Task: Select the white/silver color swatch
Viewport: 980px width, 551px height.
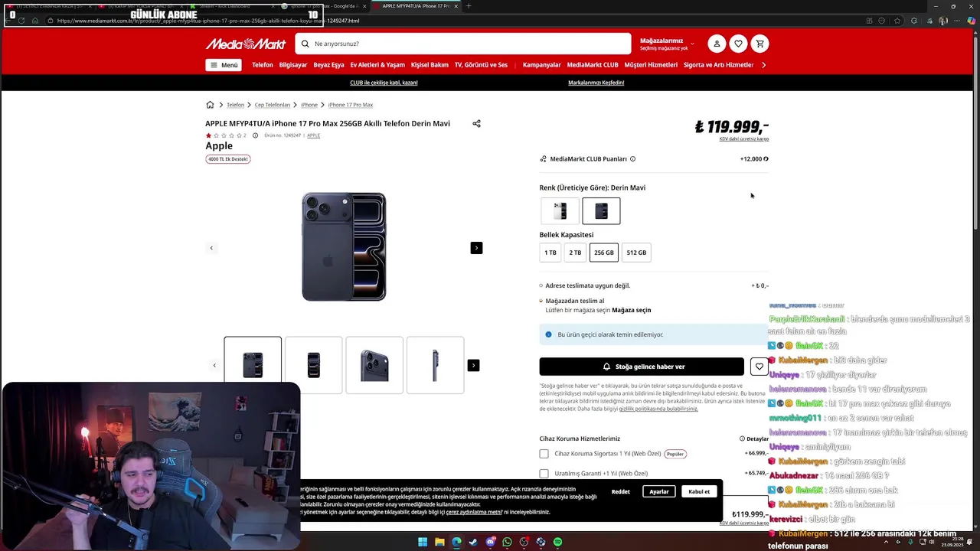Action: click(x=560, y=211)
